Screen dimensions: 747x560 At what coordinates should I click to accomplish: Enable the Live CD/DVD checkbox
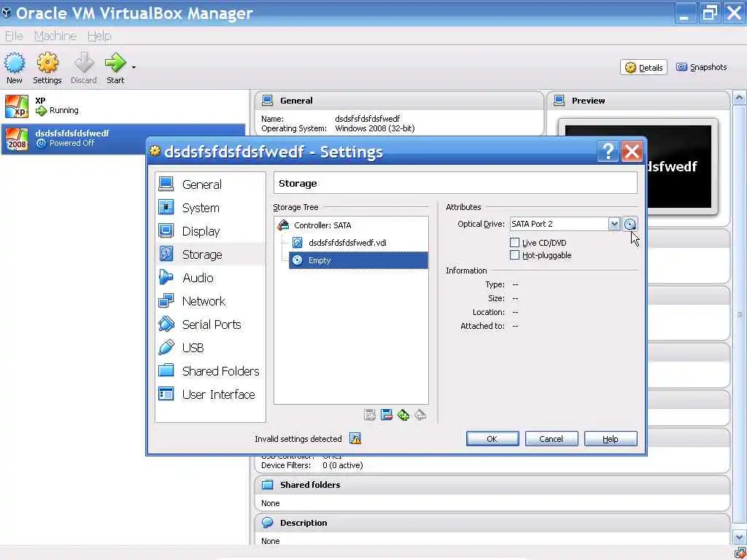click(x=514, y=242)
